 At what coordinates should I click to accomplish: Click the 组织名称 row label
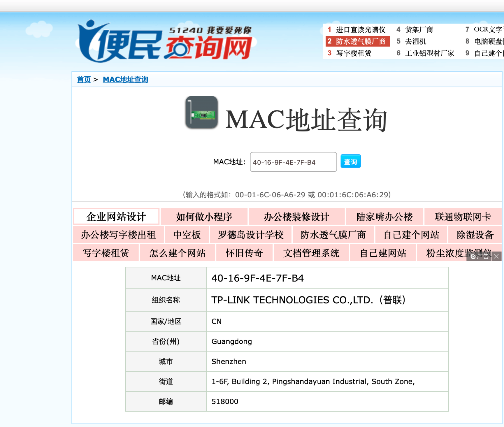[x=166, y=300]
